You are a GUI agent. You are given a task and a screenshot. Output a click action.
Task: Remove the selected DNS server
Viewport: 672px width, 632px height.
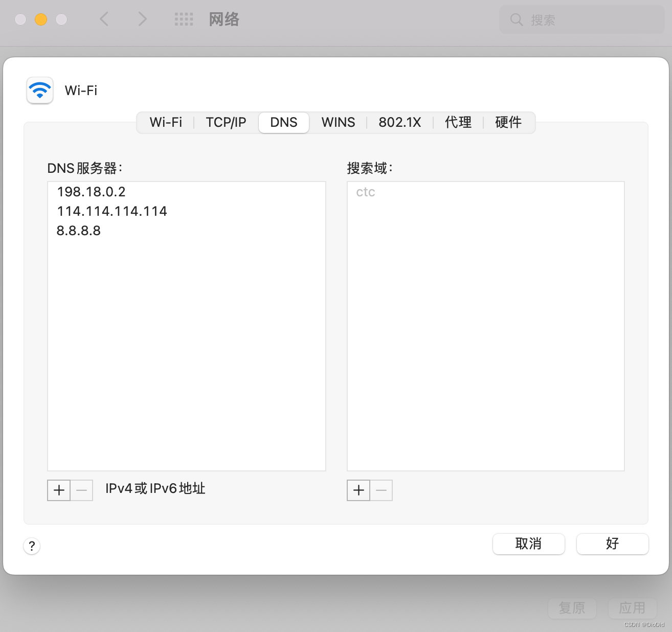(x=82, y=490)
